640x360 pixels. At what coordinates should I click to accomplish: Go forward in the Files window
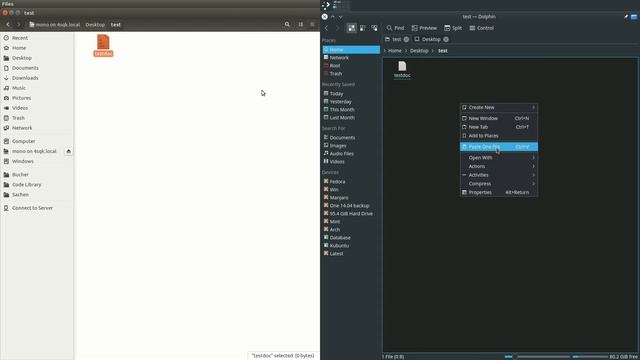[x=18, y=24]
